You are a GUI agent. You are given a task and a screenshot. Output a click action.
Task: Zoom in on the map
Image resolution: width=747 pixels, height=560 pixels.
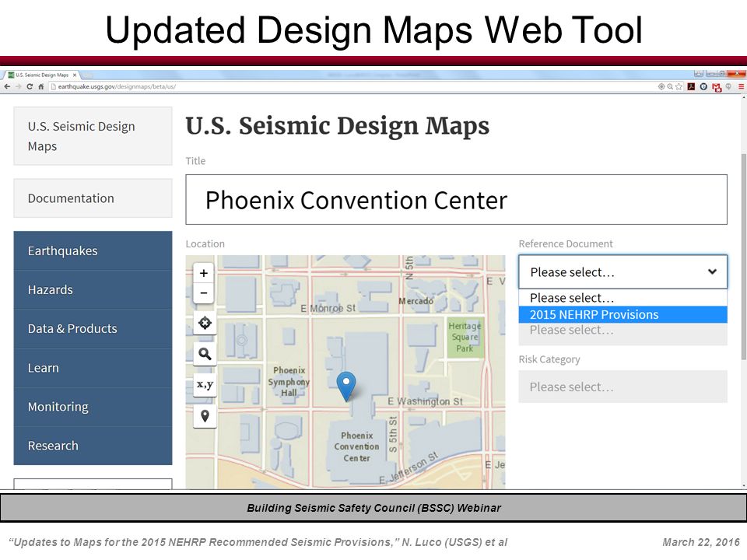point(204,273)
